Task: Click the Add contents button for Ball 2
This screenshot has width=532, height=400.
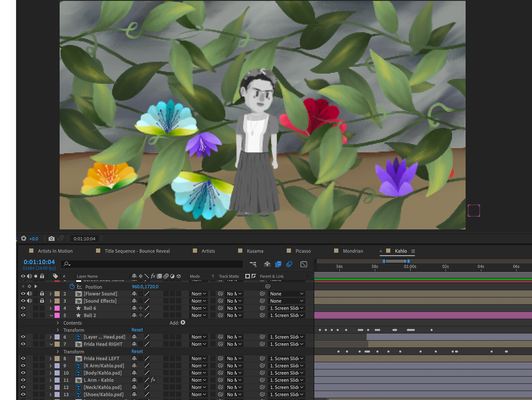Action: pos(183,323)
